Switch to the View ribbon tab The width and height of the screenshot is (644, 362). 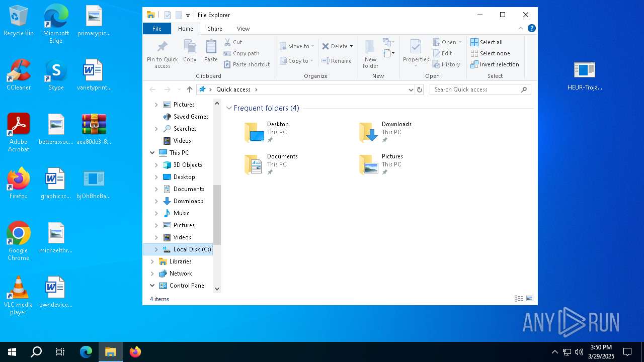pos(243,29)
